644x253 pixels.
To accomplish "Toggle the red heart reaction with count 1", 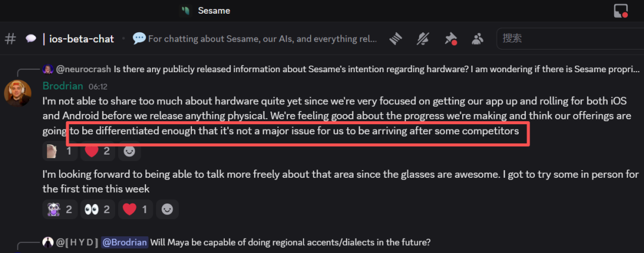I will coord(134,209).
